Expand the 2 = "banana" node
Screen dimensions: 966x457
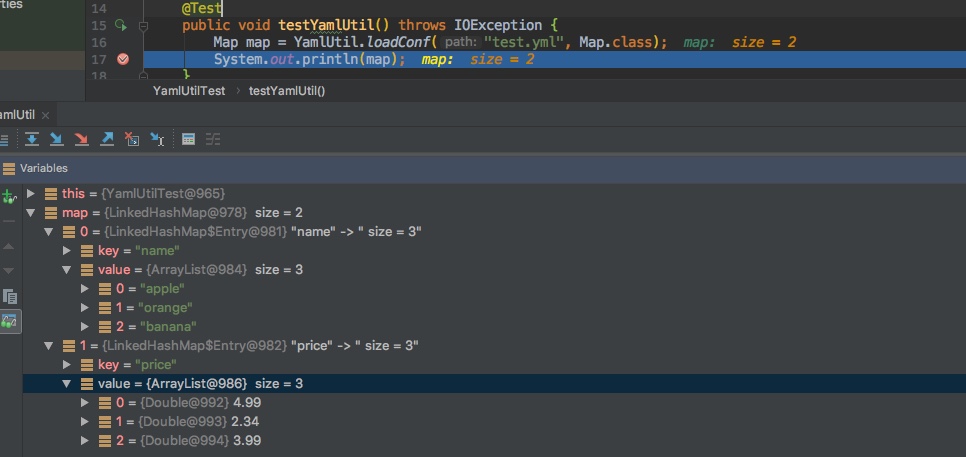[x=85, y=326]
